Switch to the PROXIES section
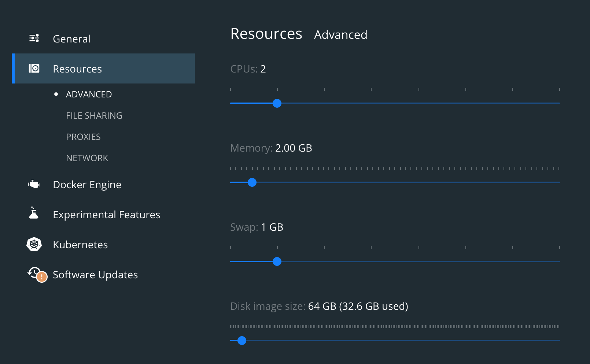The height and width of the screenshot is (364, 590). coord(84,137)
